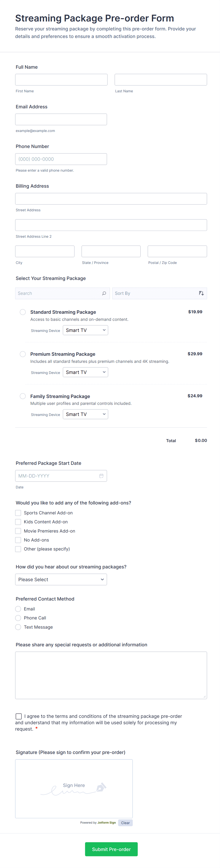Click the search magnifier icon in package search
220x868 pixels.
pos(104,293)
